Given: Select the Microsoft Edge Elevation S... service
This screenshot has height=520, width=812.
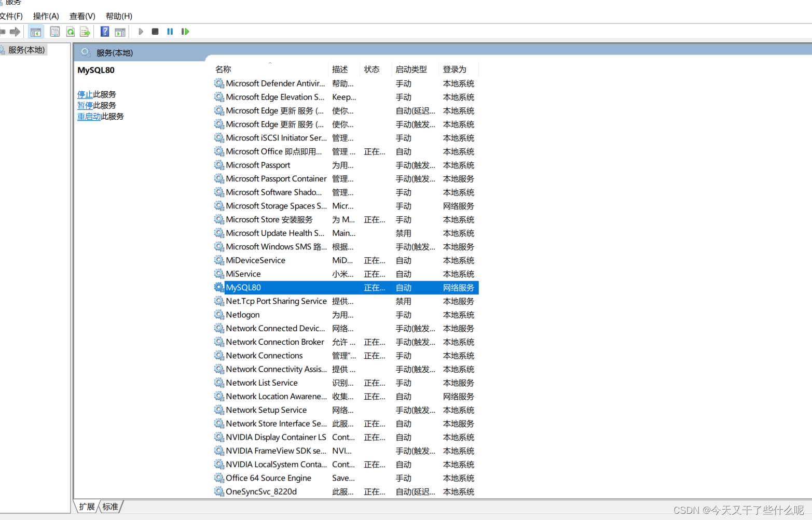Looking at the screenshot, I should point(275,97).
